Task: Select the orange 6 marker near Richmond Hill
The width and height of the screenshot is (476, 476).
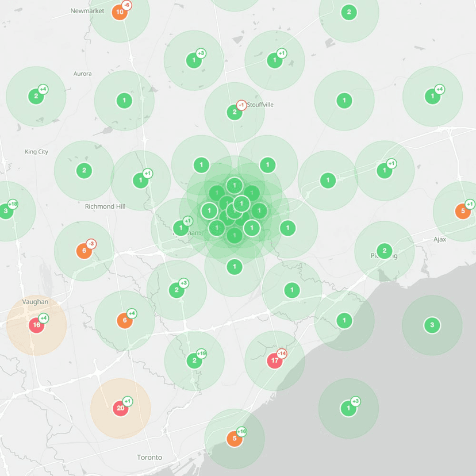Action: (84, 250)
